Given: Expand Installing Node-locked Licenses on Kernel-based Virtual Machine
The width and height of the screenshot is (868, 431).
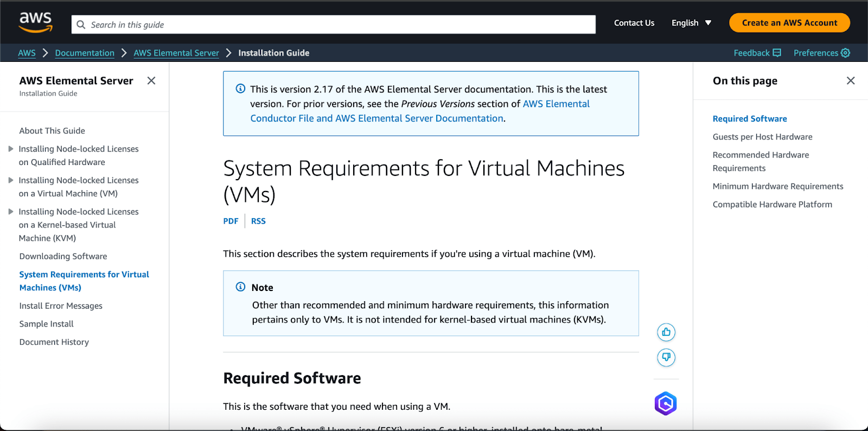Looking at the screenshot, I should click(10, 212).
